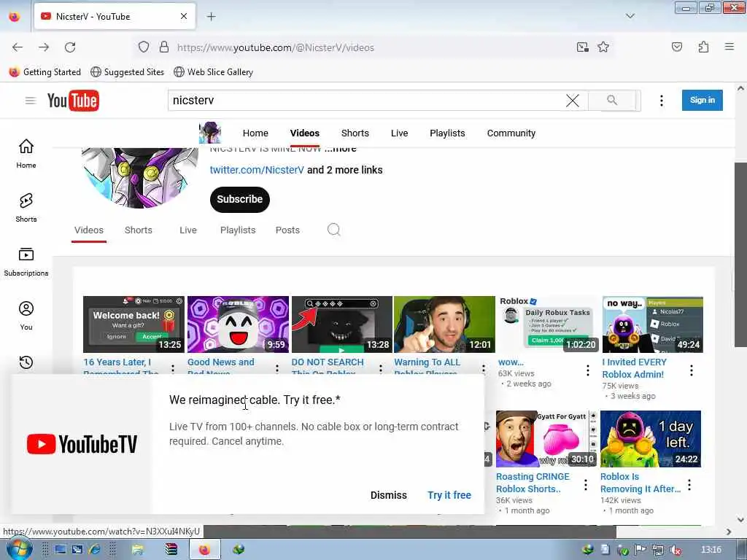Select lower Shorts tab below Subscribe
The height and width of the screenshot is (560, 747).
click(139, 230)
